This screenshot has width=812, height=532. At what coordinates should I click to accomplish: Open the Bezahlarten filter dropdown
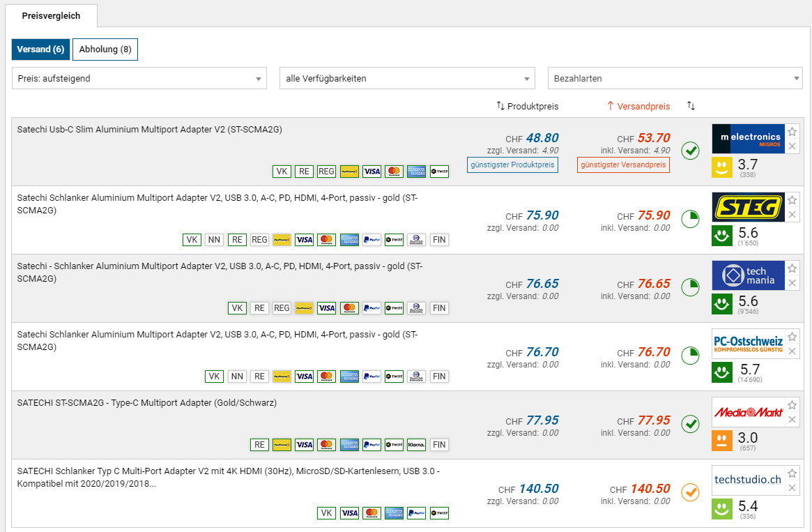[x=675, y=78]
